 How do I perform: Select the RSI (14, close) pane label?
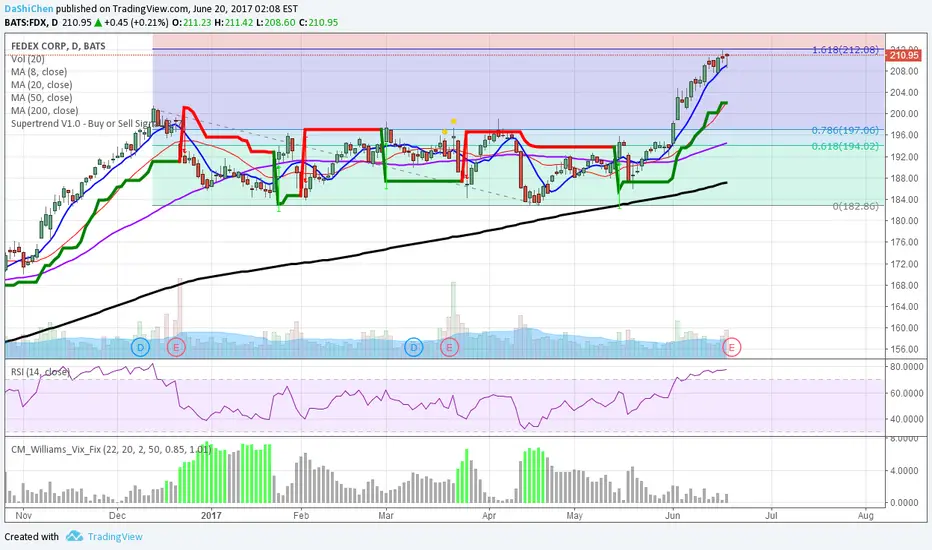tap(40, 372)
